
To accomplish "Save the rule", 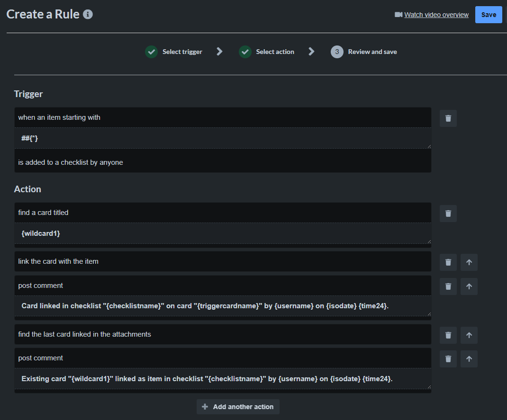I will pyautogui.click(x=489, y=15).
